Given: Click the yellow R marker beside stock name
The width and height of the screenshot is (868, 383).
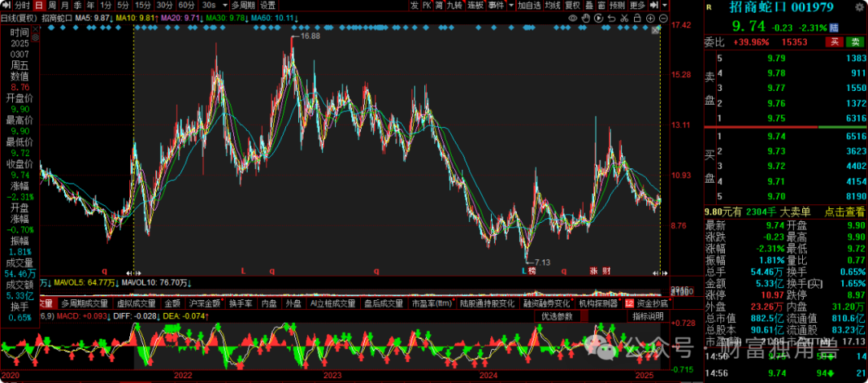Looking at the screenshot, I should point(709,8).
